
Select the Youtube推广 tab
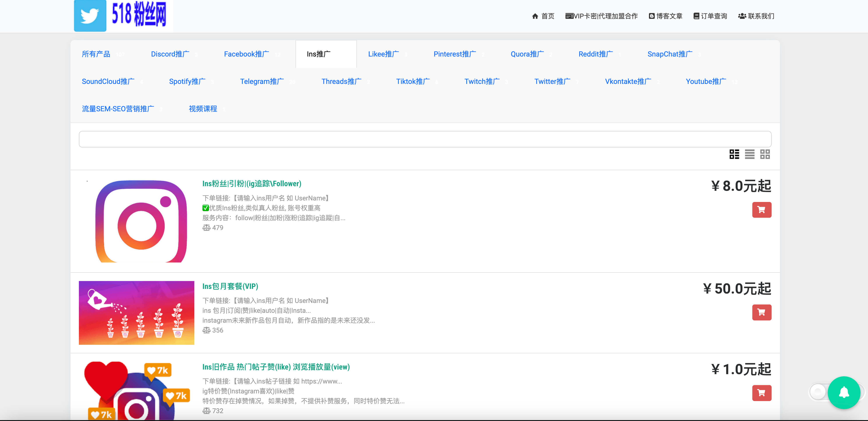pyautogui.click(x=712, y=81)
